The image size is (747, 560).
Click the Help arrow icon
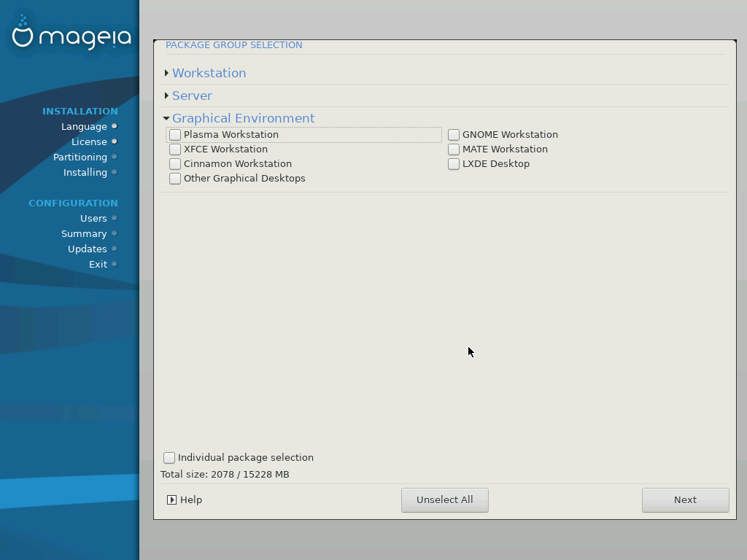(171, 500)
